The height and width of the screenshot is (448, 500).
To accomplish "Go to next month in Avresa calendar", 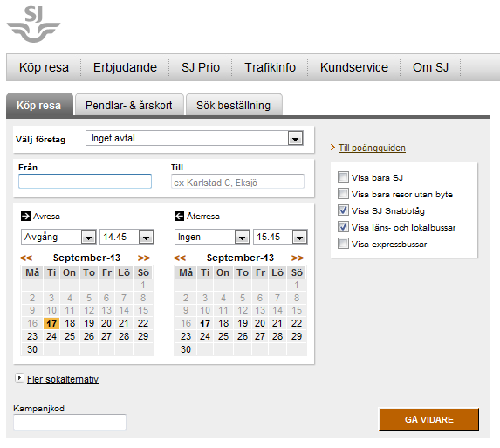I will coord(143,258).
